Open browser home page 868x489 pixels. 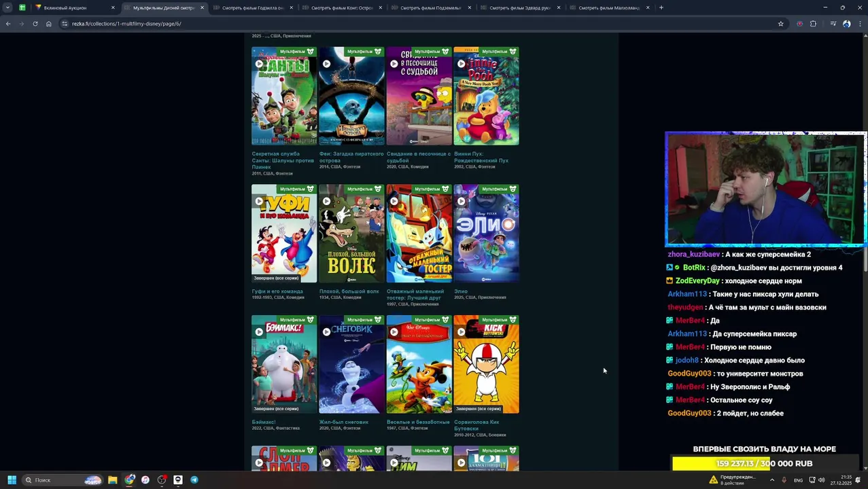tap(48, 24)
